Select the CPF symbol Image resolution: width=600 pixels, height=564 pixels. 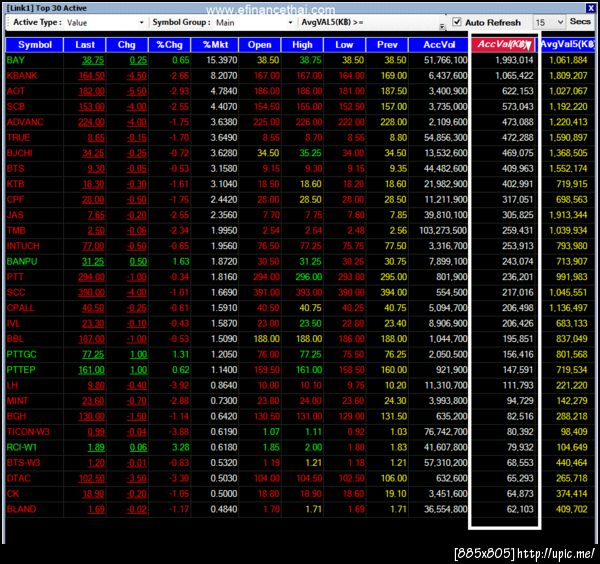(x=15, y=199)
